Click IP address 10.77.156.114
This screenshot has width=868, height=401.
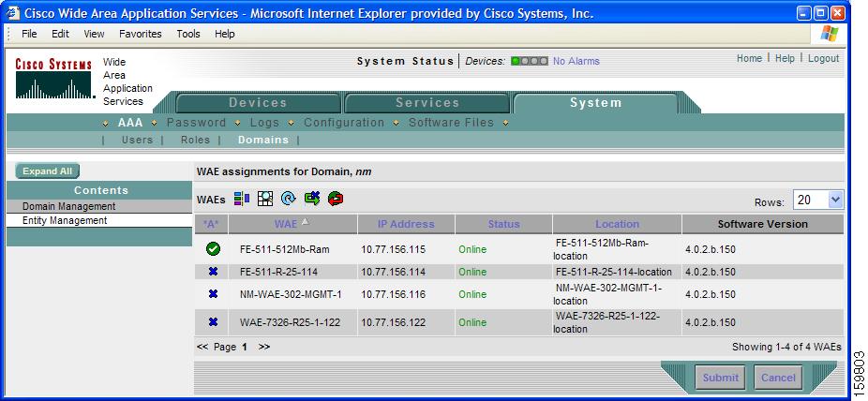(x=394, y=272)
